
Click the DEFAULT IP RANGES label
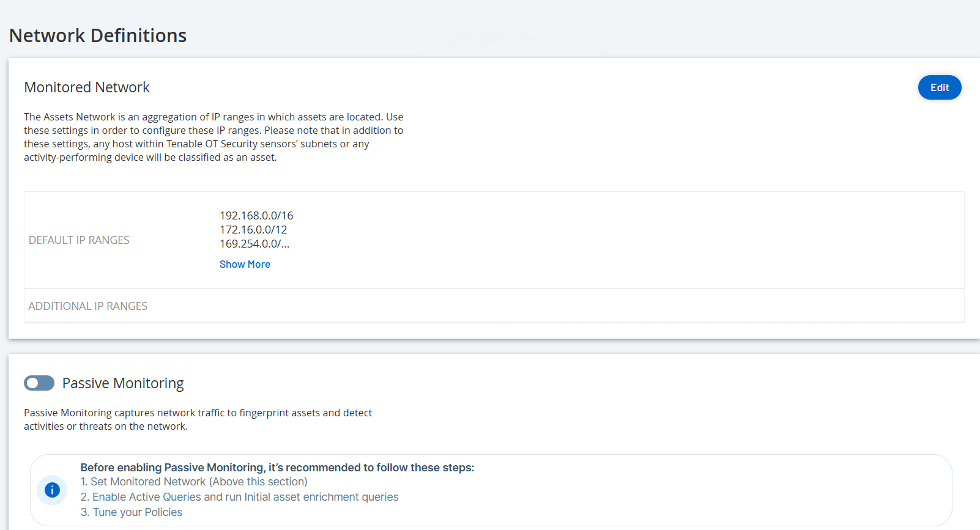(79, 240)
